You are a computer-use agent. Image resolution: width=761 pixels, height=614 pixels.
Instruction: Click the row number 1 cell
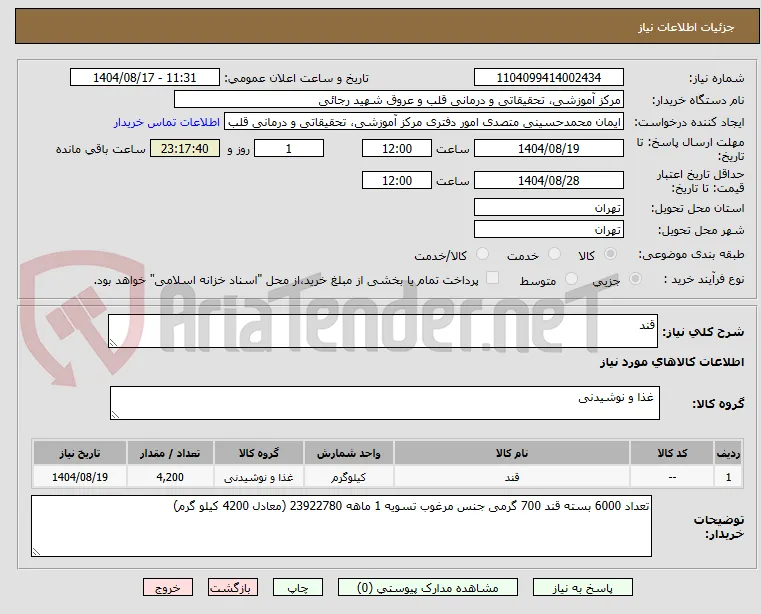pyautogui.click(x=728, y=477)
